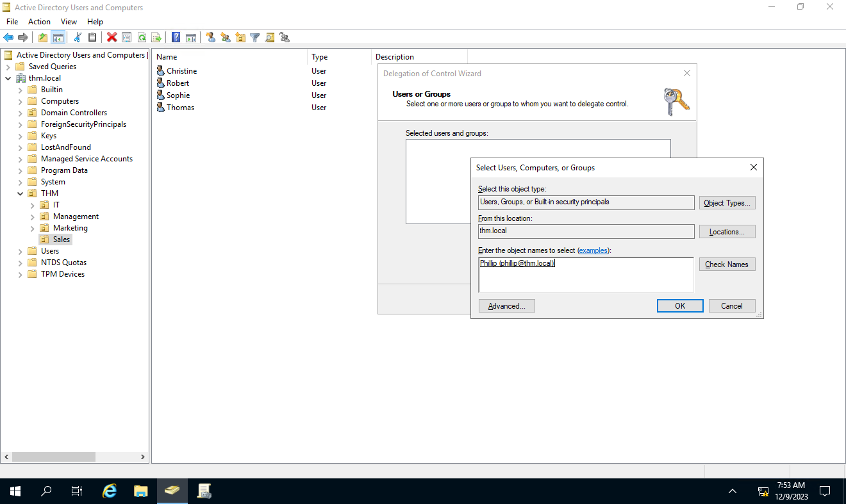Image resolution: width=846 pixels, height=504 pixels.
Task: Click the Cut scissors icon
Action: coord(78,38)
